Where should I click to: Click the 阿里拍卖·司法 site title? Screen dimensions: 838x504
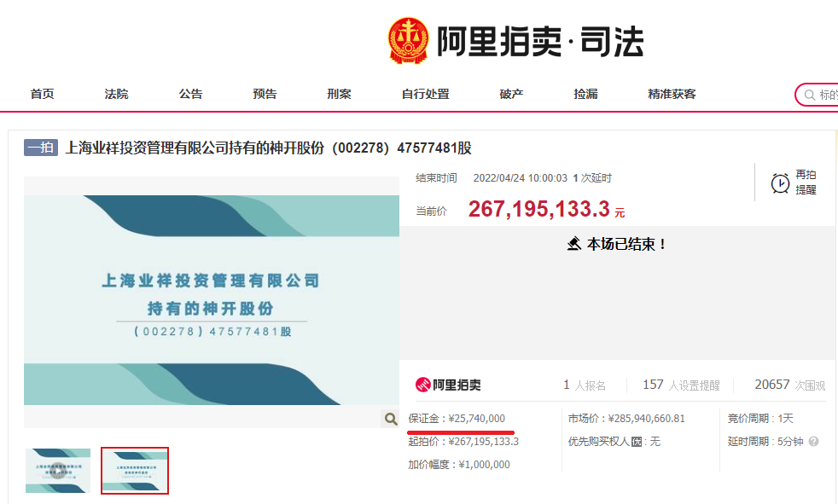[540, 41]
